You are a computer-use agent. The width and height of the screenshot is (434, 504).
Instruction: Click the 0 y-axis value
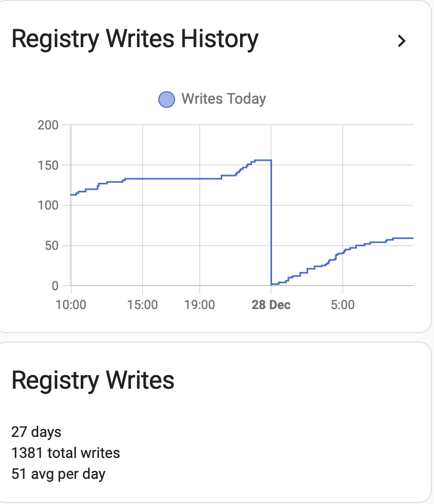[55, 286]
